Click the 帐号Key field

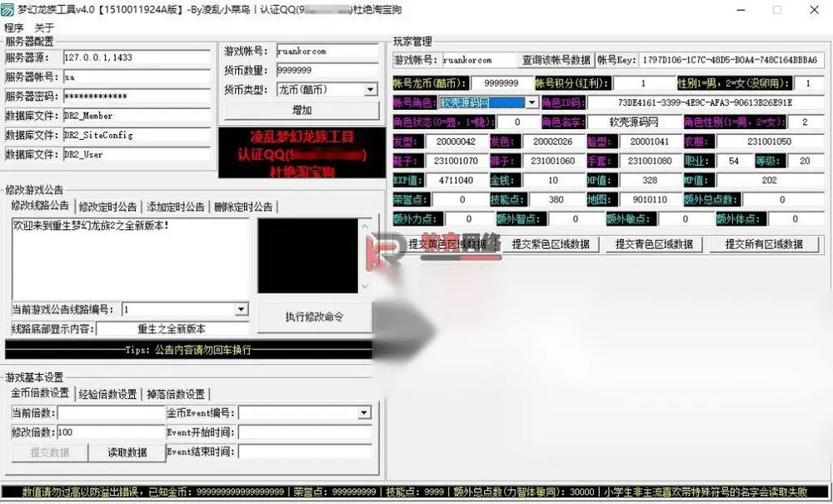click(731, 60)
